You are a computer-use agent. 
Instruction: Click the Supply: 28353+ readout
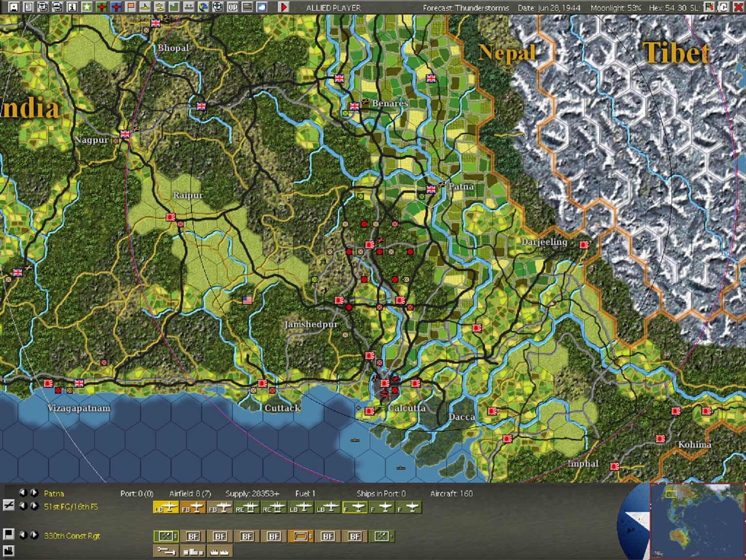[x=252, y=493]
